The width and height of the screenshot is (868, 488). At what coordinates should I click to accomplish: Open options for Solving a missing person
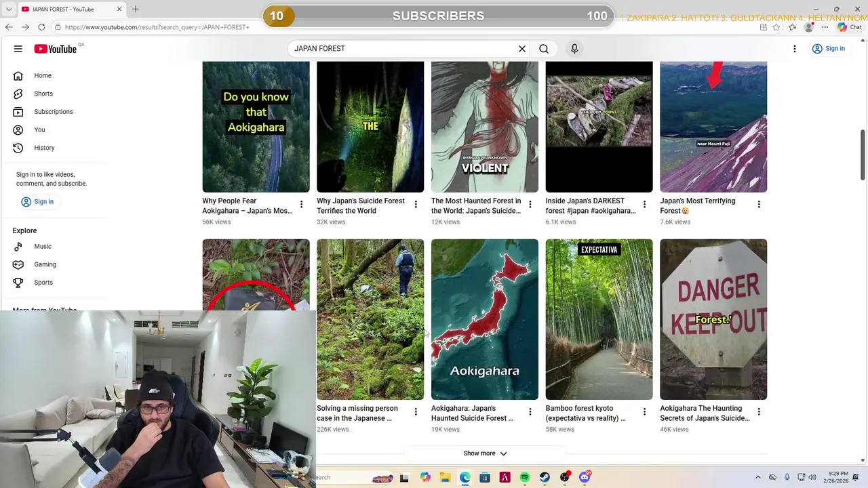click(416, 411)
